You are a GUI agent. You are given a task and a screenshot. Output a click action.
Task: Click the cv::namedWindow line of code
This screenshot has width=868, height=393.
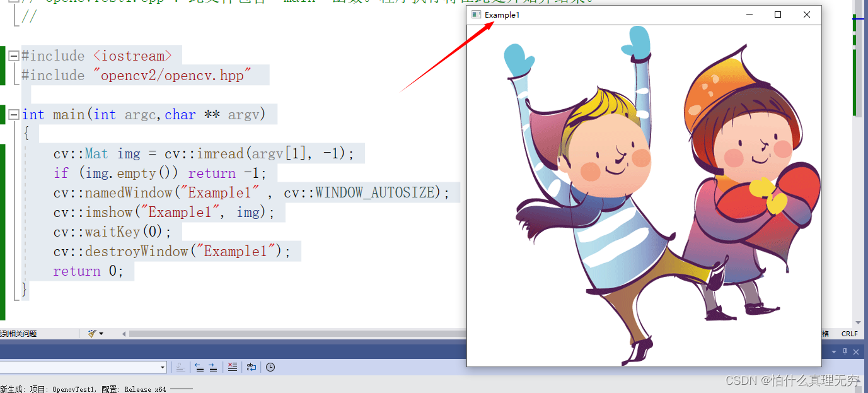point(252,193)
